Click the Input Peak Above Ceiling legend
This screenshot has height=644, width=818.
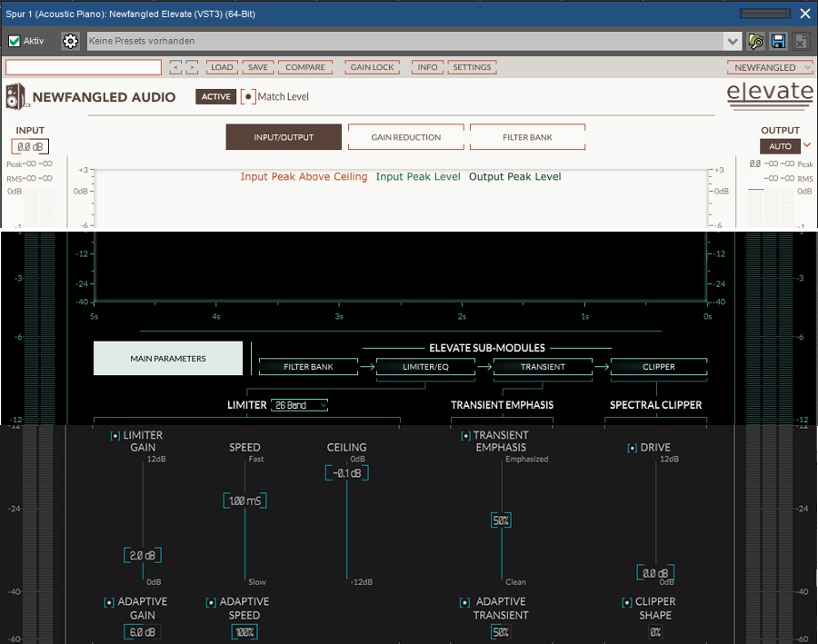tap(304, 177)
